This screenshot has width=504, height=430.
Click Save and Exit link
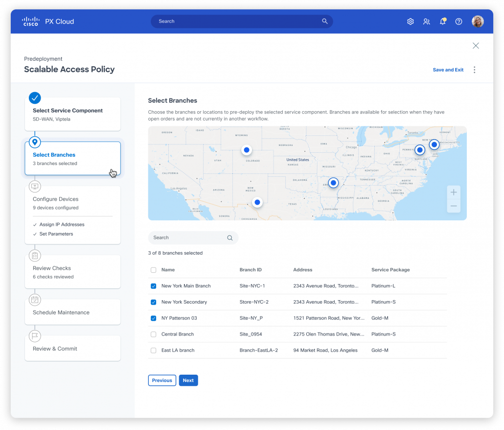448,70
